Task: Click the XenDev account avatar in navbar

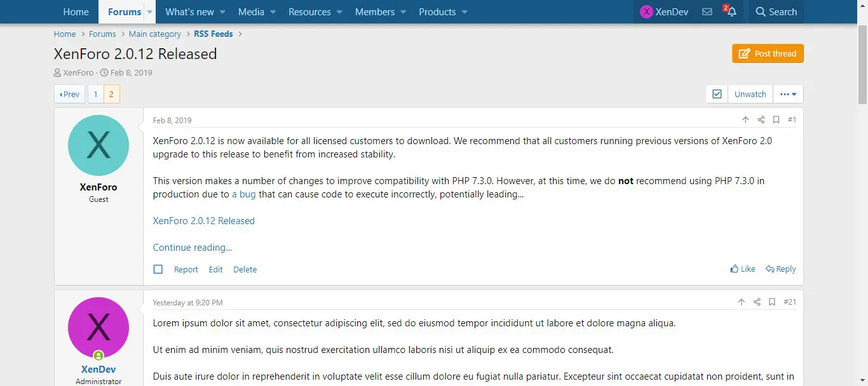Action: (x=646, y=12)
